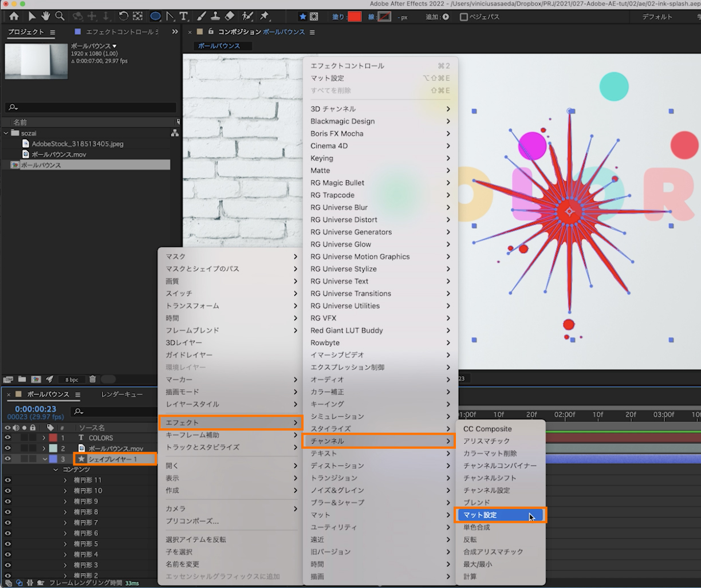Click current timecode 0:00:00:23
Viewport: 701px width, 588px height.
pos(36,409)
